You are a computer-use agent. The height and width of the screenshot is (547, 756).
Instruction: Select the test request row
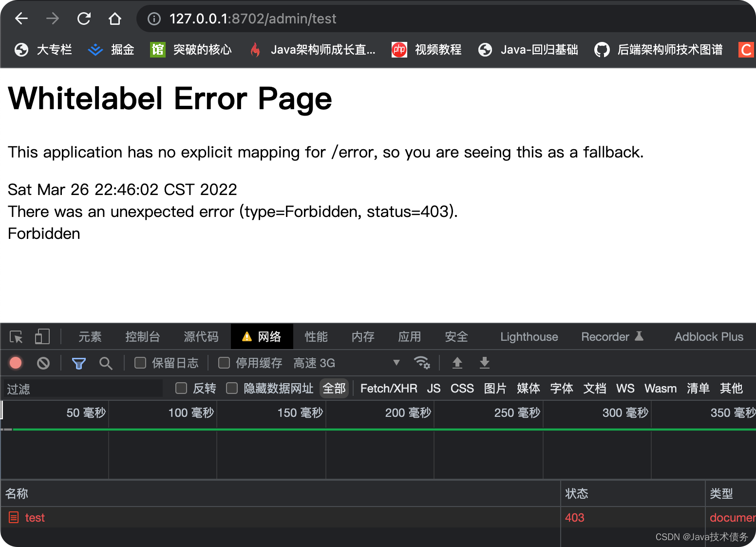pyautogui.click(x=378, y=517)
